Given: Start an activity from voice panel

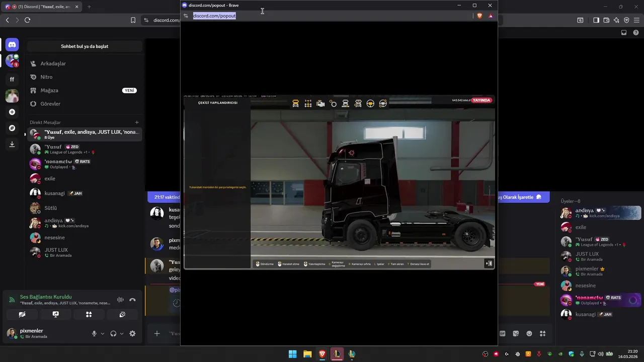Looking at the screenshot, I should point(89,314).
